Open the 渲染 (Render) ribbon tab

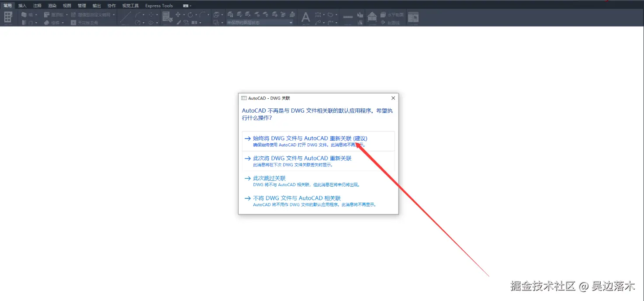click(x=52, y=6)
